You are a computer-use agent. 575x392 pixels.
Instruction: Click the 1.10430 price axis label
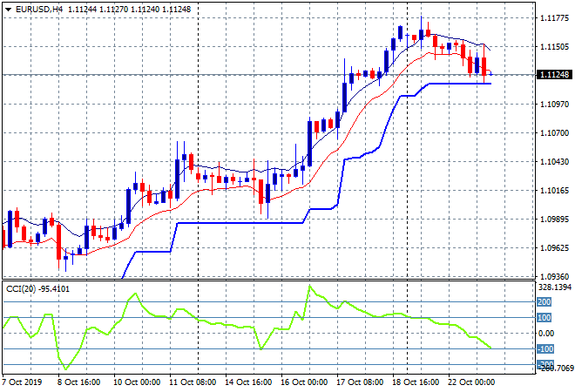pyautogui.click(x=555, y=161)
